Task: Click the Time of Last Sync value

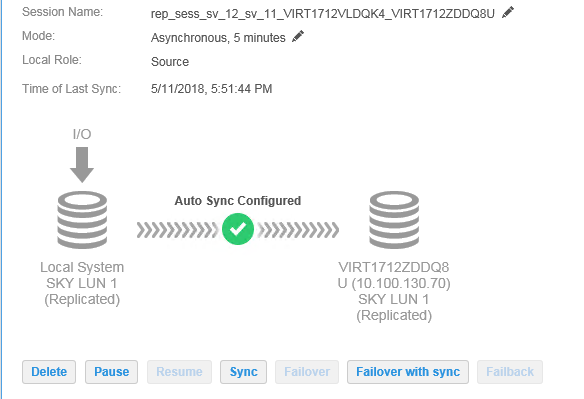Action: pyautogui.click(x=212, y=89)
